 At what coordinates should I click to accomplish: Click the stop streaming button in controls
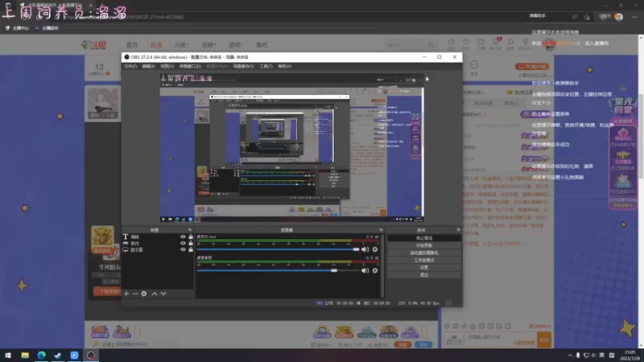click(424, 238)
